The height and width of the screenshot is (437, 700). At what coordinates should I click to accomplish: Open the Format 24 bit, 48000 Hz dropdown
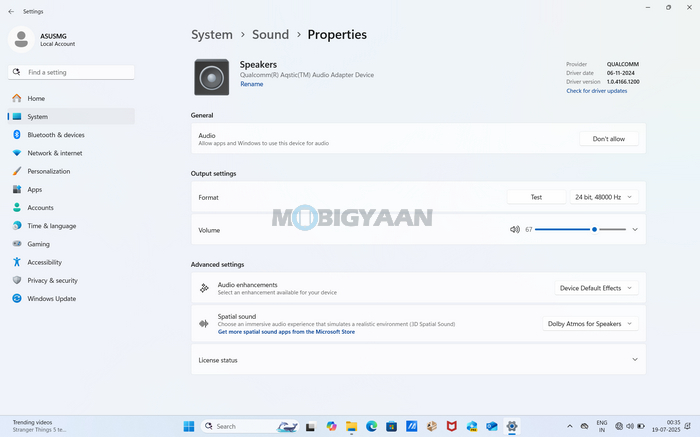[604, 197]
